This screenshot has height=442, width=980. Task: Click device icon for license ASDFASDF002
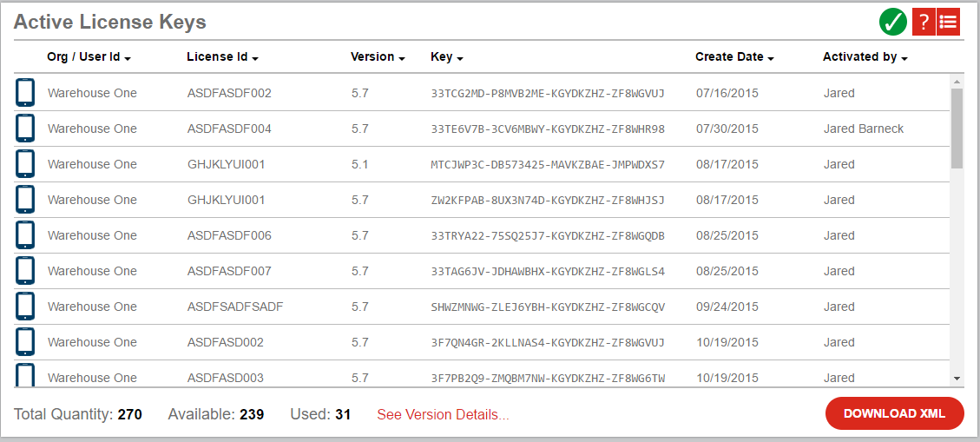tap(25, 93)
